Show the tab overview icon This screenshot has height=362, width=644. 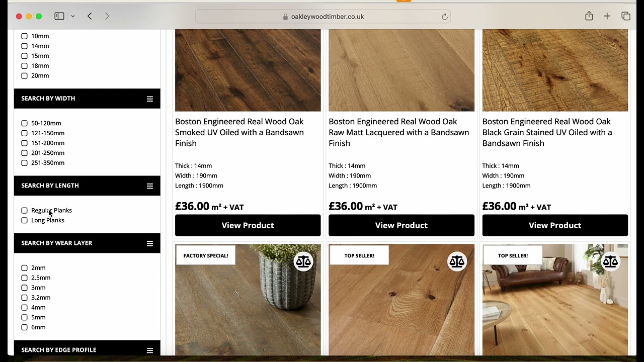pos(626,16)
